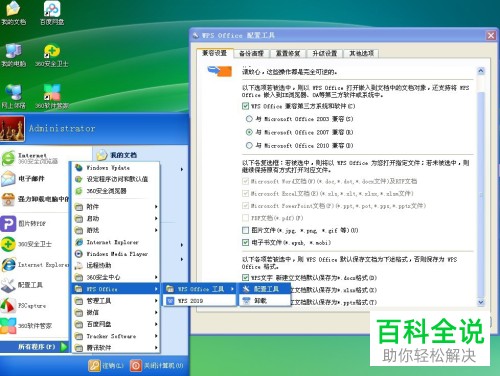Click 卸载 in the WPS tools submenu

265,301
